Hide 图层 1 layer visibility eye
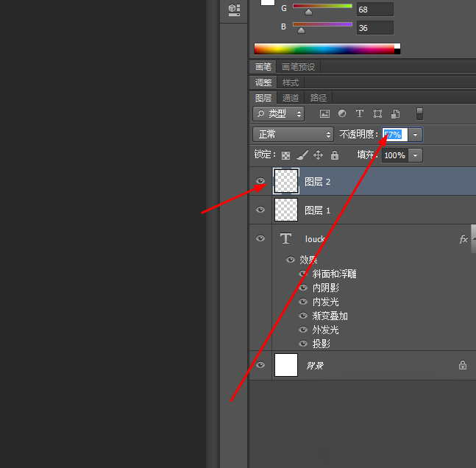 click(x=260, y=210)
